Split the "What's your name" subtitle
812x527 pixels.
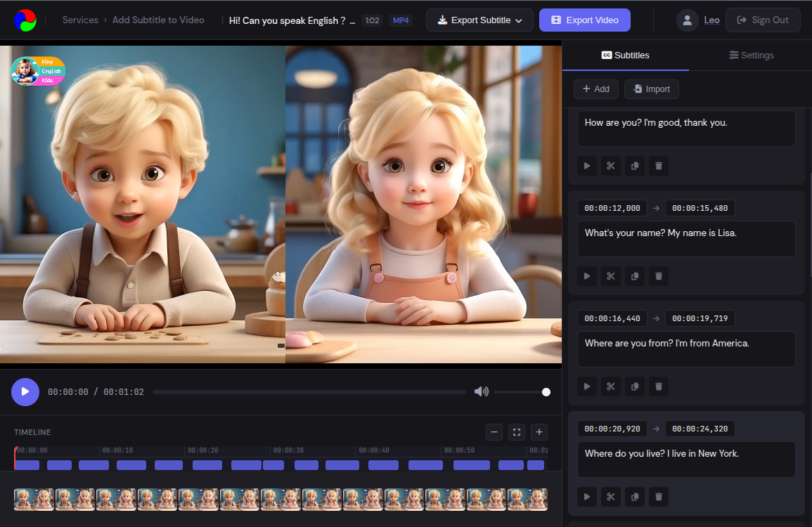point(610,275)
